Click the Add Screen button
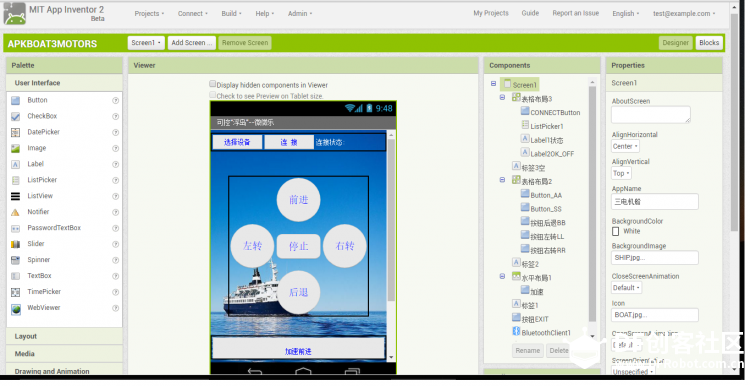This screenshot has width=750, height=386. pos(191,43)
